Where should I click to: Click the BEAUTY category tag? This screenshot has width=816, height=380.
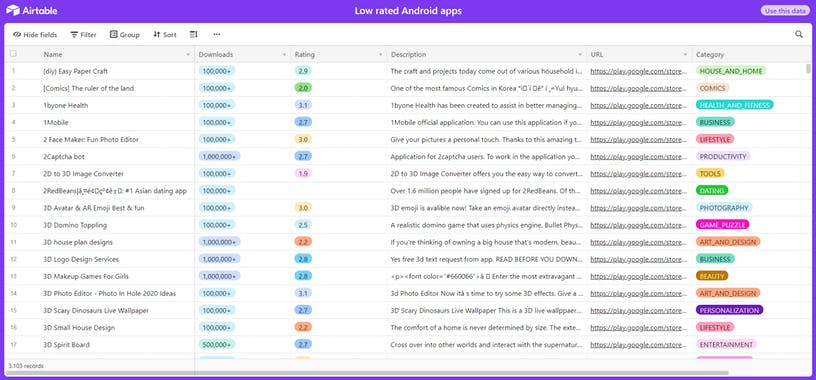712,276
